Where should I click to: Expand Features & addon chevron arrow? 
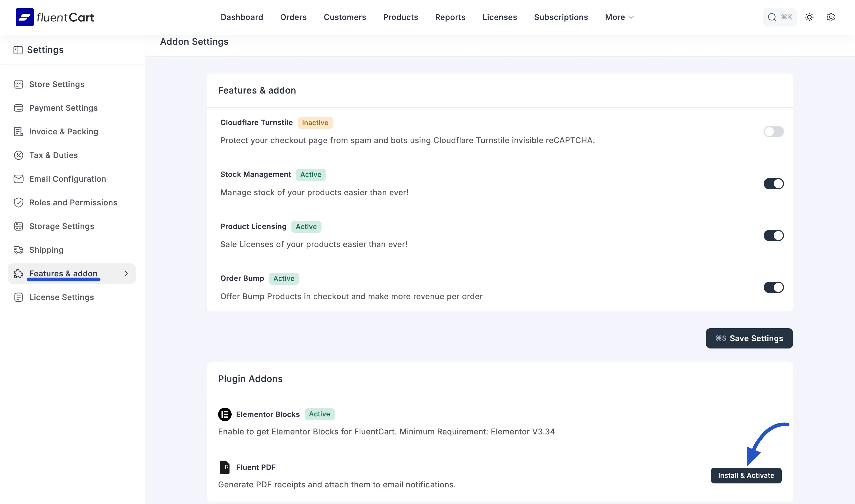pyautogui.click(x=126, y=273)
